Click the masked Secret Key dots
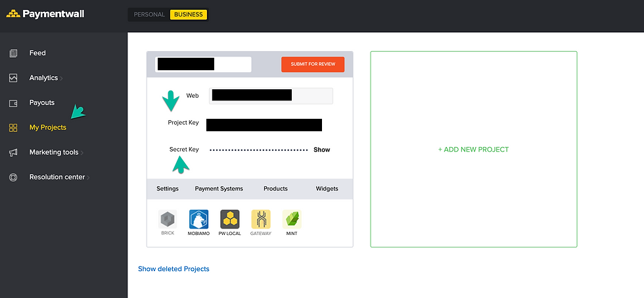This screenshot has height=298, width=644. (x=259, y=150)
